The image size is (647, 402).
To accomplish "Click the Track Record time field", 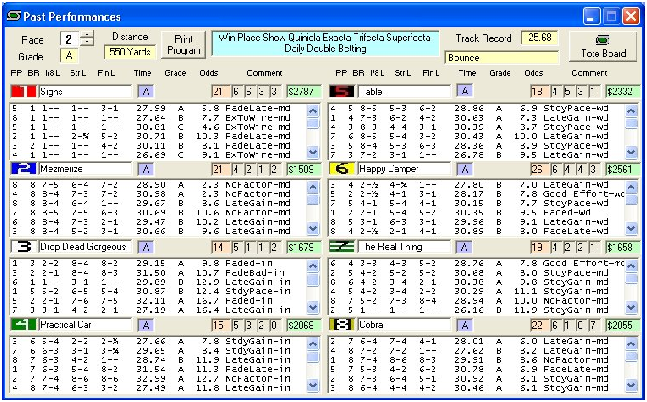I will 539,38.
